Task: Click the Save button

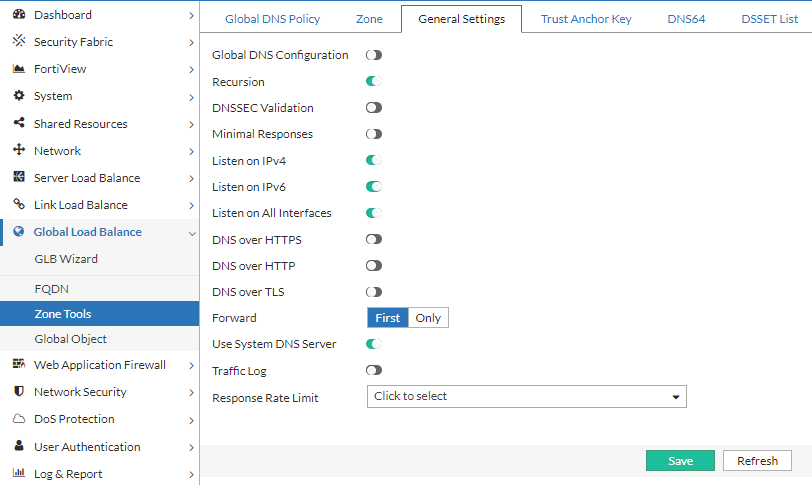Action: click(x=680, y=461)
